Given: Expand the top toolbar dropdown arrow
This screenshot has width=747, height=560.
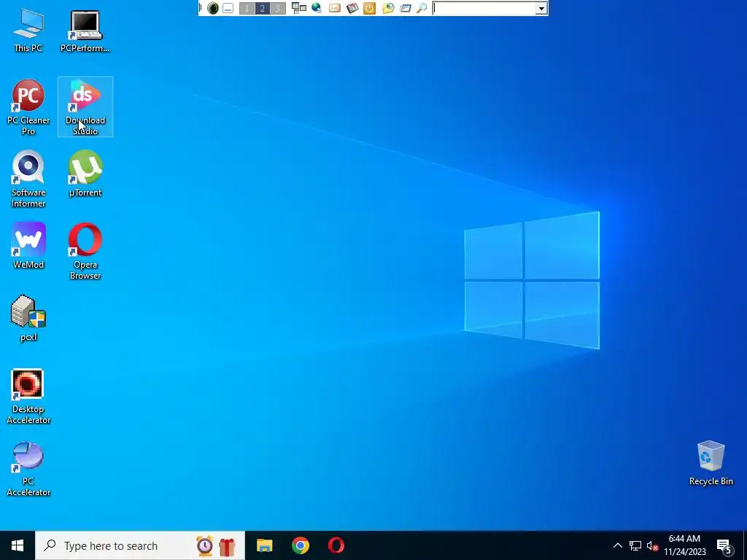Looking at the screenshot, I should (x=541, y=8).
